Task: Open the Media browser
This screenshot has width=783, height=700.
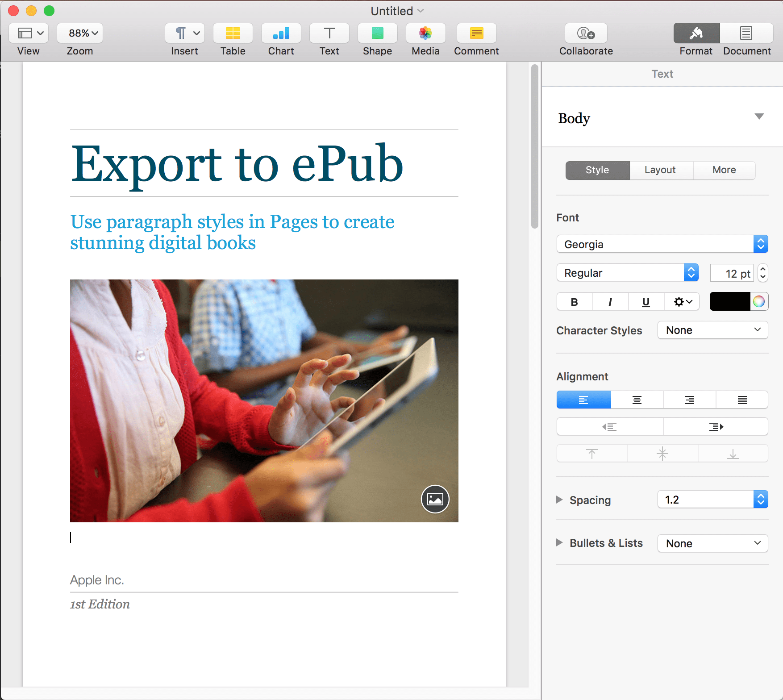Action: [x=425, y=33]
